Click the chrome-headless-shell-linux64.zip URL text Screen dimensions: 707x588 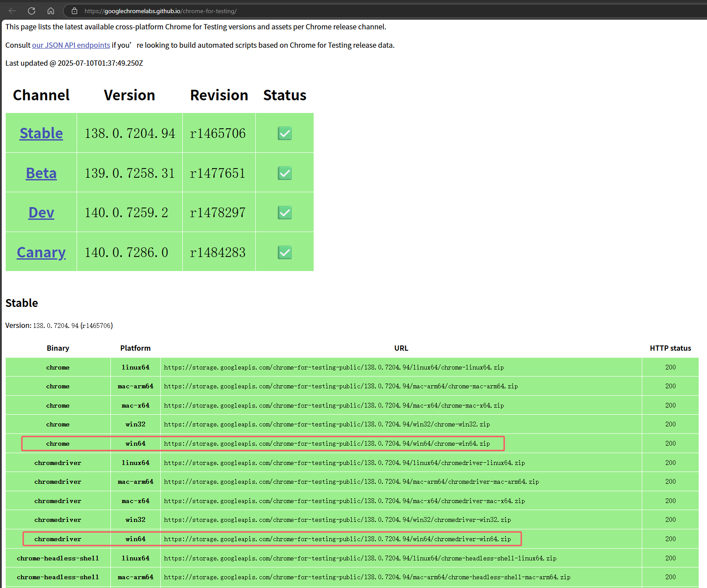click(360, 558)
